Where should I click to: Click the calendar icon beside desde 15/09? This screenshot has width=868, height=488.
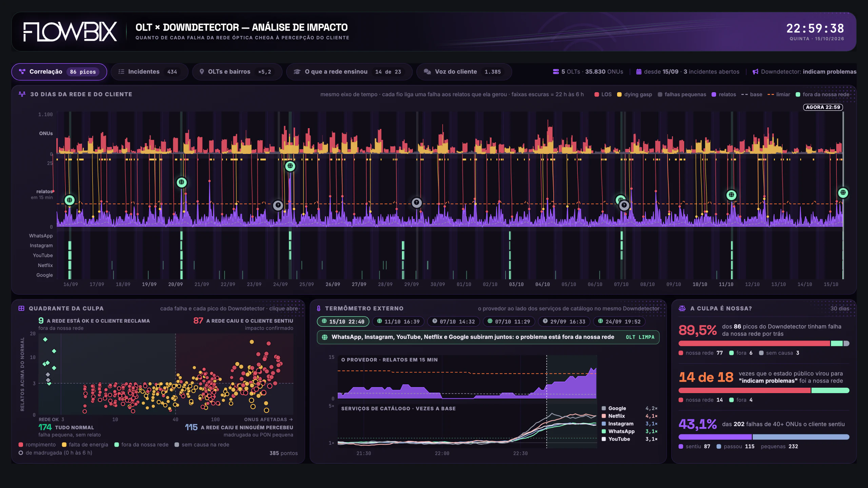pyautogui.click(x=639, y=72)
